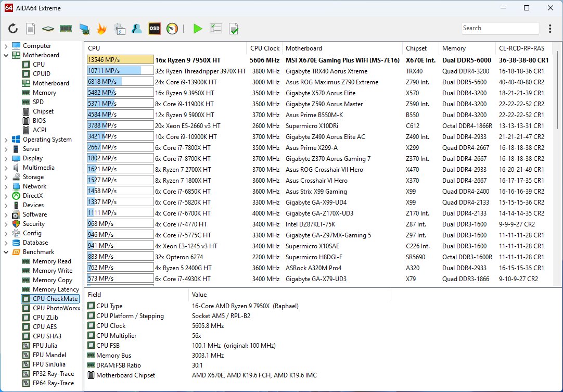Collapse the Benchmark tree node
This screenshot has height=392, width=563.
coord(6,252)
